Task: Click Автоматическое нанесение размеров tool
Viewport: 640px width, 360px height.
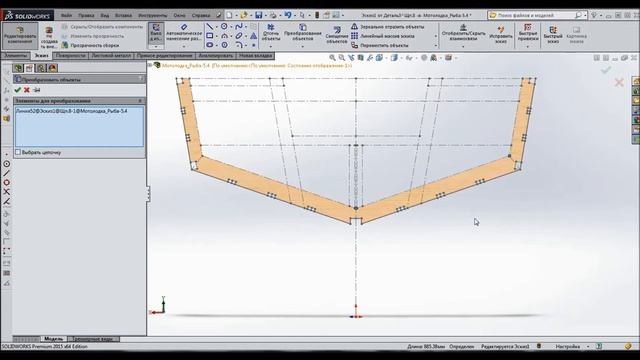Action: pos(184,32)
